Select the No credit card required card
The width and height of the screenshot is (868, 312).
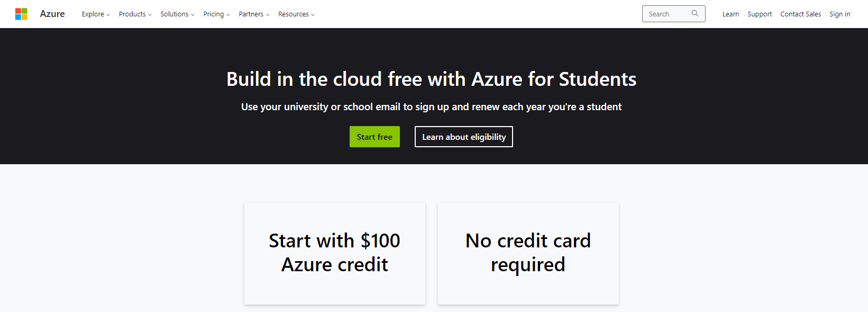[528, 253]
